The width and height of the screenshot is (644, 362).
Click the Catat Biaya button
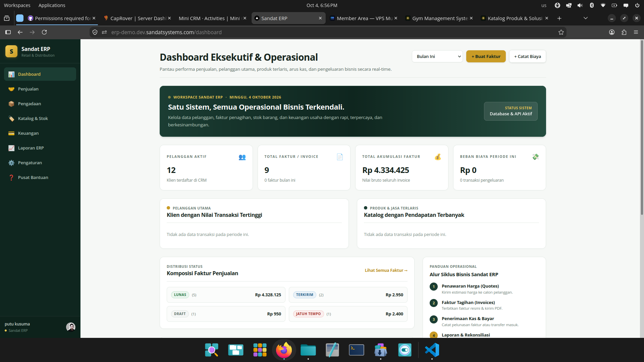point(527,56)
